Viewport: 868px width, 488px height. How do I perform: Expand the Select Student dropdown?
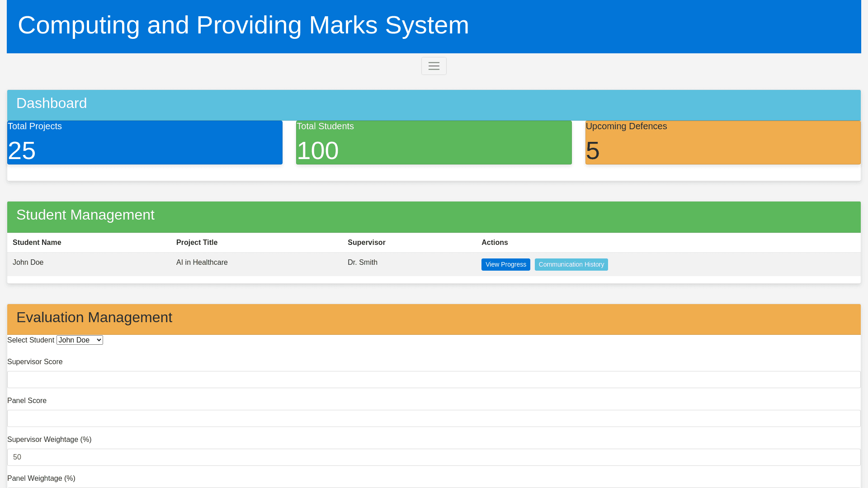80,340
